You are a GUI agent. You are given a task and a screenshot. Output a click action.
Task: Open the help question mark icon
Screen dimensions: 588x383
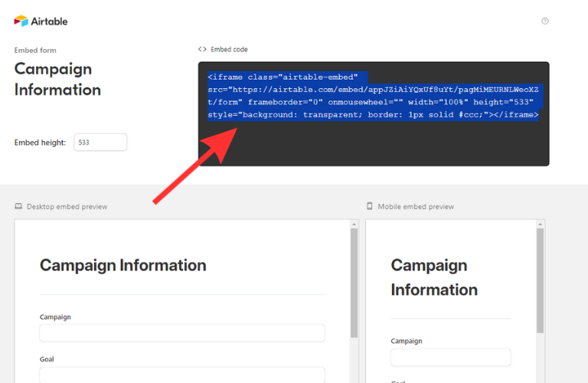click(545, 21)
